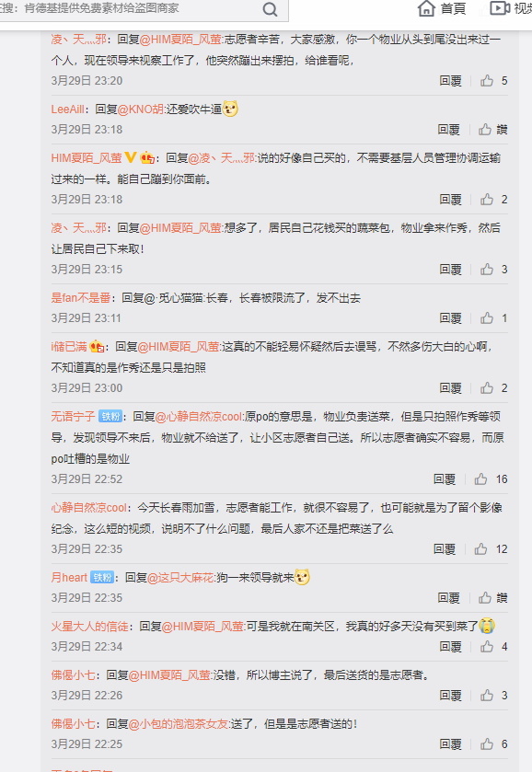Open 首页 home tab label
The image size is (532, 772).
[x=453, y=9]
